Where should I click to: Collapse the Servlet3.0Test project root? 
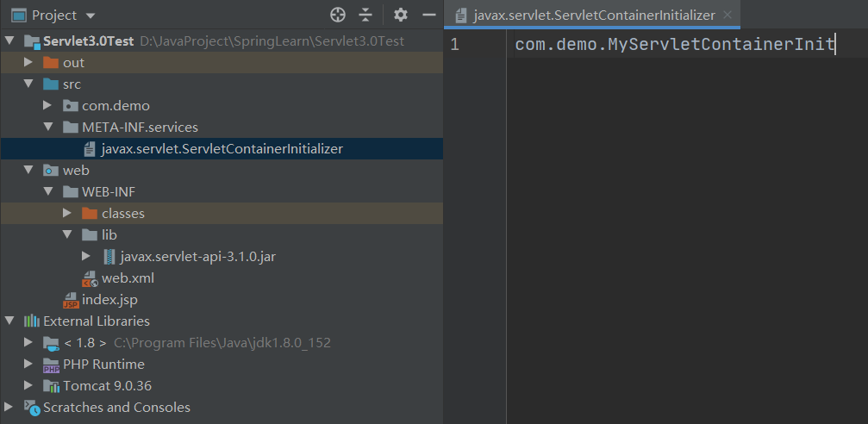pyautogui.click(x=10, y=41)
